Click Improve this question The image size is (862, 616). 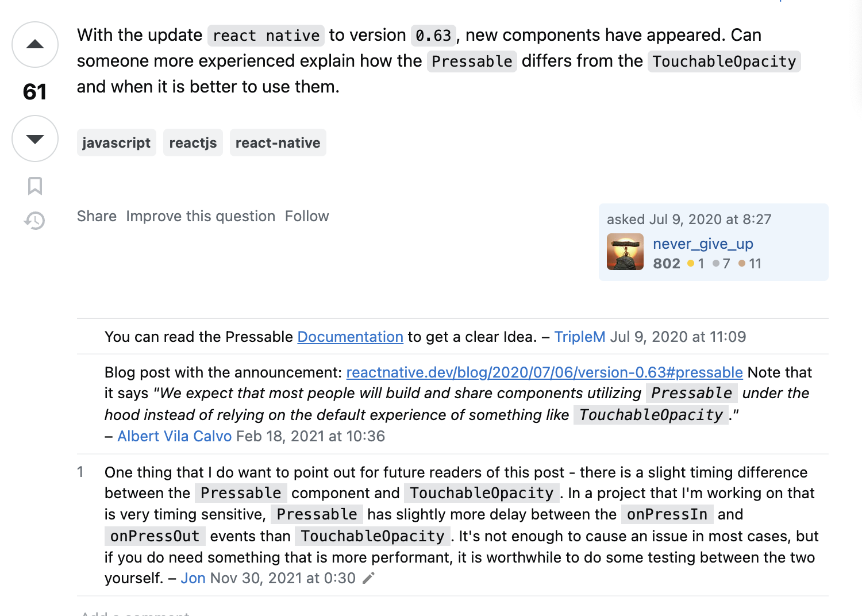click(201, 216)
